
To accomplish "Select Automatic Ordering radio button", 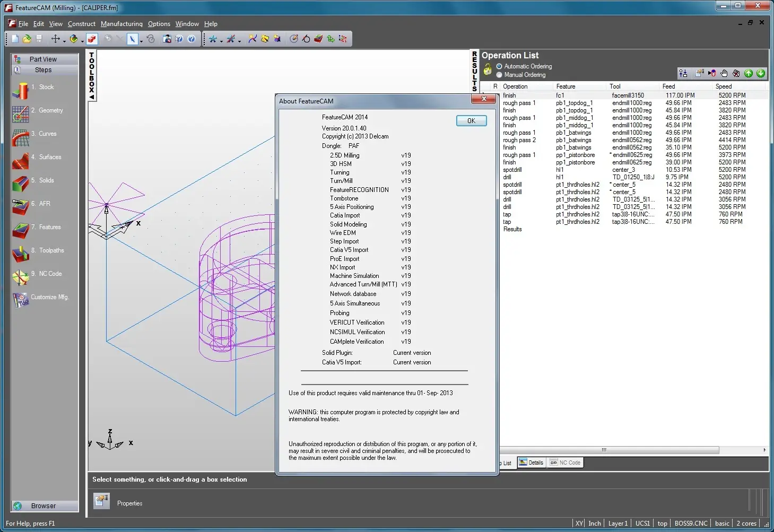I will (x=499, y=66).
